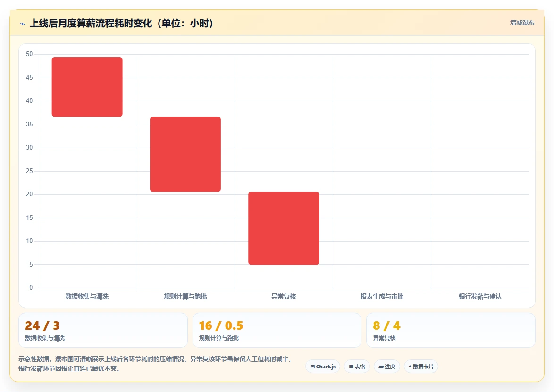
Task: Select the red bar for 数据收集与清洗
Action: [87, 87]
